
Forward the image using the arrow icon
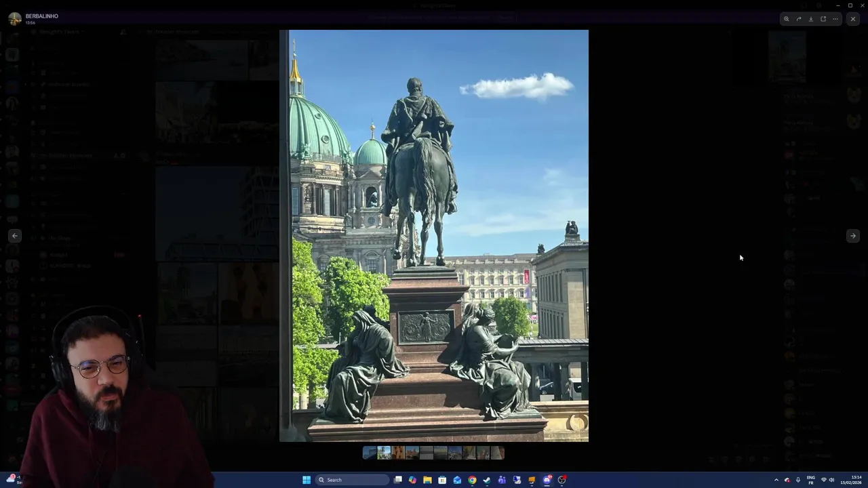[799, 19]
